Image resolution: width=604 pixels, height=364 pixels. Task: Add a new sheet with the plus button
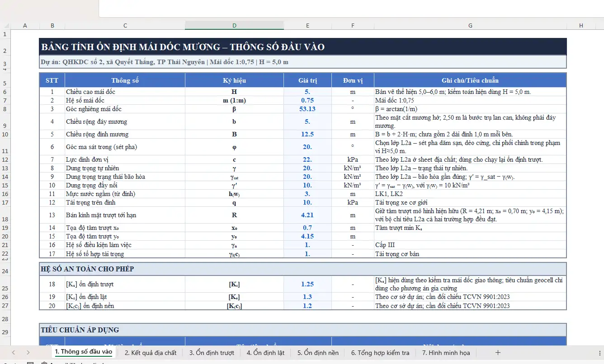(497, 352)
